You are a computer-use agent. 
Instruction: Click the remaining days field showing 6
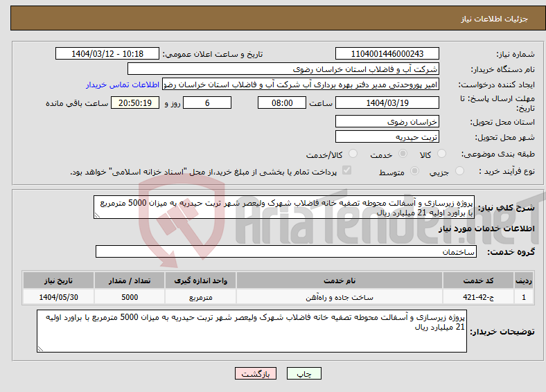207,103
